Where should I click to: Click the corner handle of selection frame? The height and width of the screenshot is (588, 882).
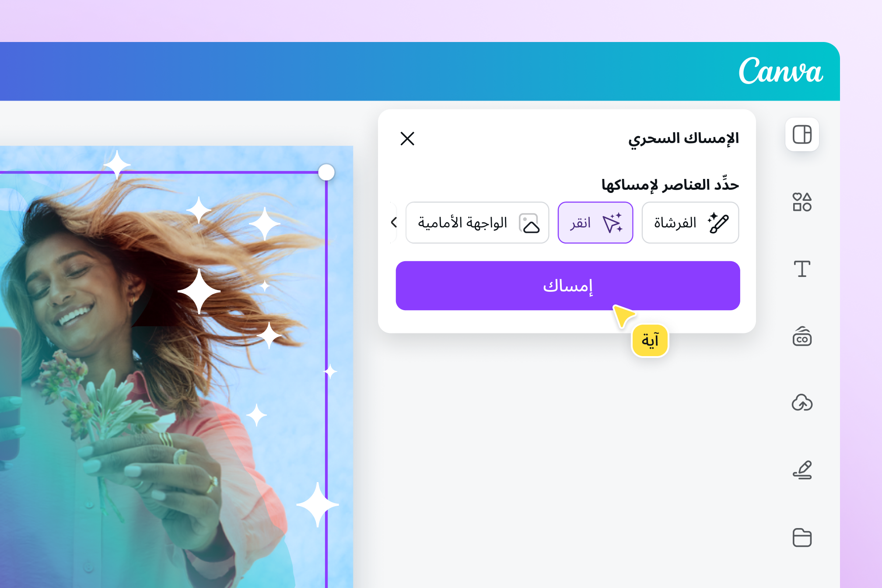(x=326, y=172)
